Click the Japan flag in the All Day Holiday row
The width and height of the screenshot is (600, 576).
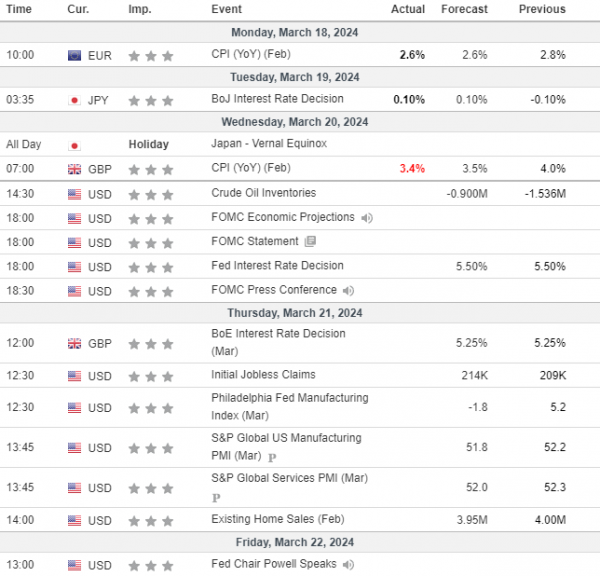74,145
